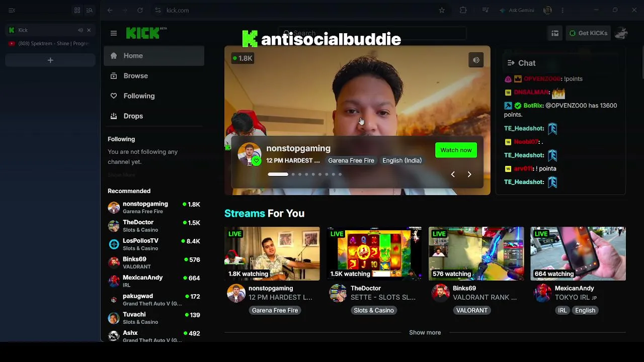Reload the kick.com page
Image resolution: width=644 pixels, height=362 pixels.
pyautogui.click(x=140, y=10)
